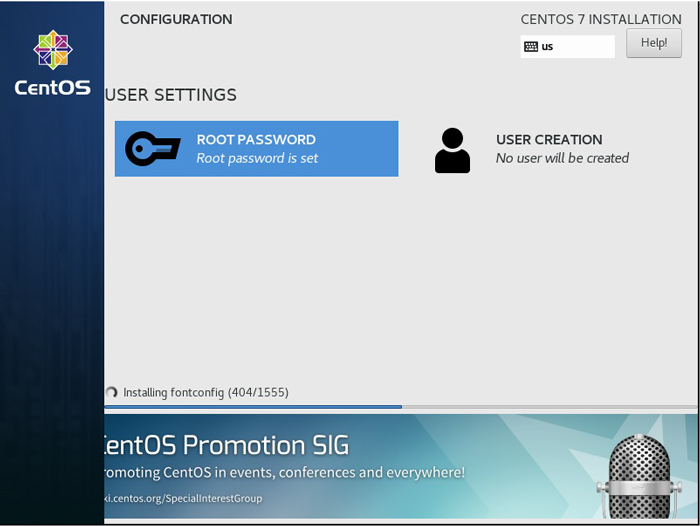Click the USER CREATION title
Screen dimensions: 700x526
(549, 140)
